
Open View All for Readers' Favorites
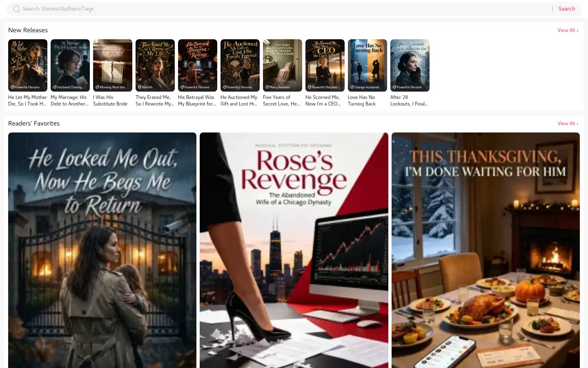pyautogui.click(x=568, y=123)
